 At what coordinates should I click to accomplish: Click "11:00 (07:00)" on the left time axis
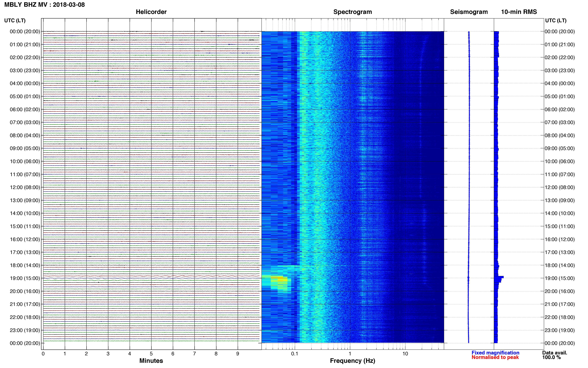click(25, 174)
